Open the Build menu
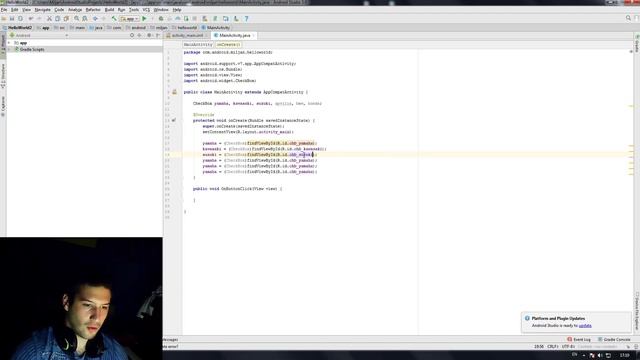 [x=109, y=9]
